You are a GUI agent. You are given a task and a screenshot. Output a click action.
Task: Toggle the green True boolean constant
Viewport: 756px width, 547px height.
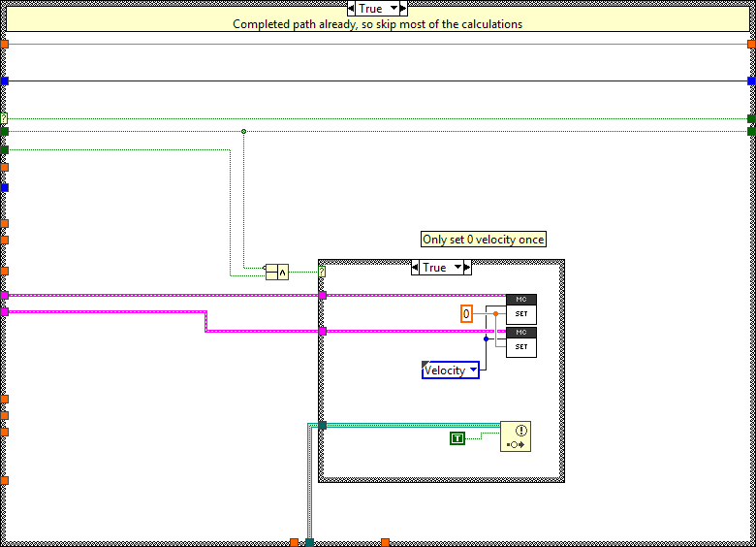click(457, 438)
